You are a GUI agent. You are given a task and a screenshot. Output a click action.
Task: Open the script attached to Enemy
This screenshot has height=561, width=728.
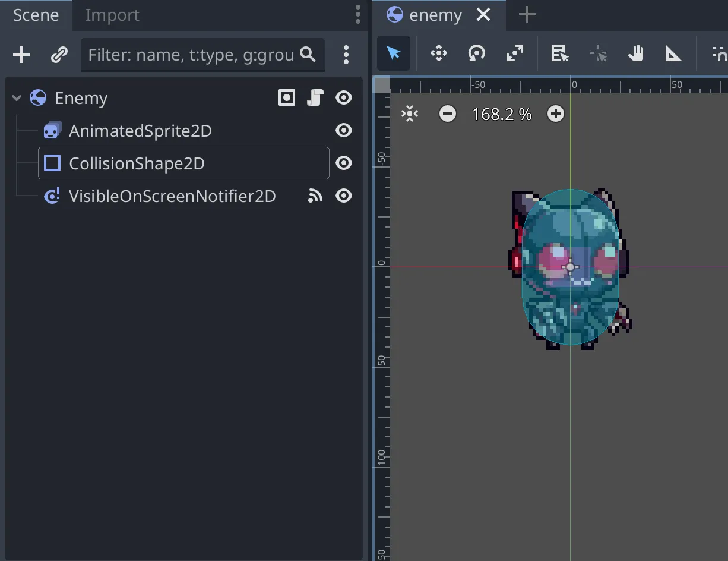click(x=315, y=97)
